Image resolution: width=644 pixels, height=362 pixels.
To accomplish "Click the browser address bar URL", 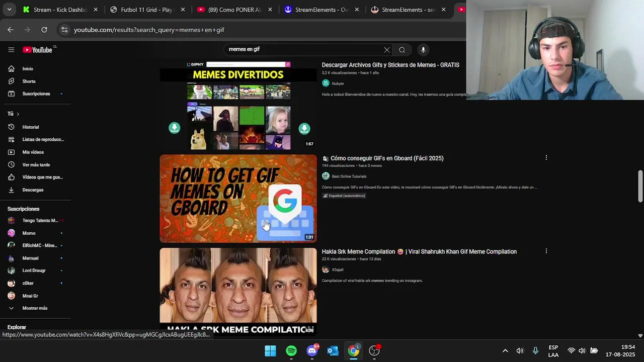I will coord(149,30).
